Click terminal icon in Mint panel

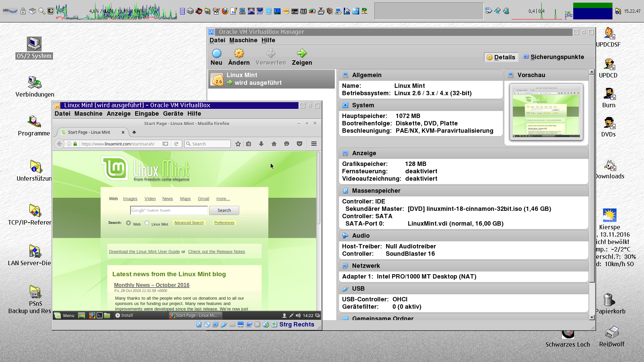click(x=100, y=315)
